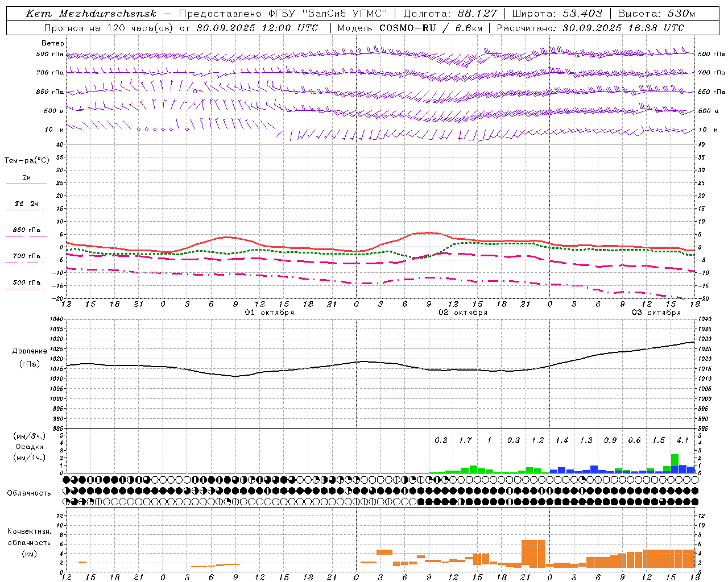The image size is (728, 582).
Task: Click the 500 гПа temperature legend entry
Action: (27, 282)
